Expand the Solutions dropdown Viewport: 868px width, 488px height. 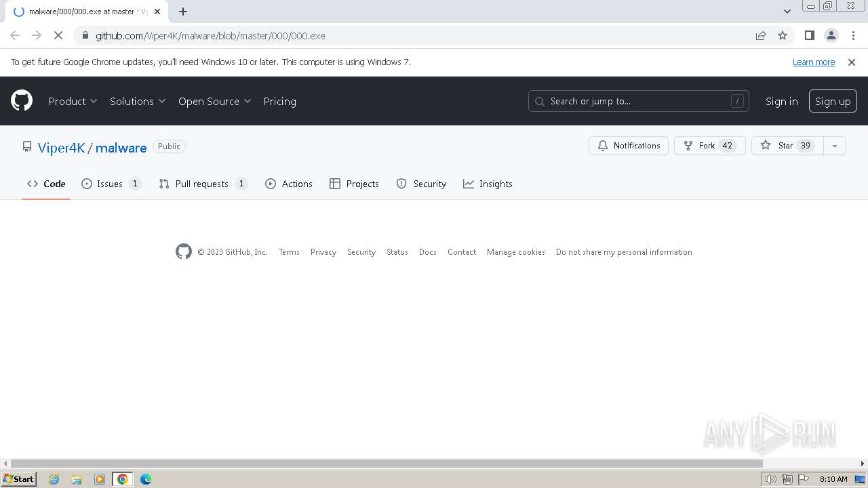tap(138, 101)
